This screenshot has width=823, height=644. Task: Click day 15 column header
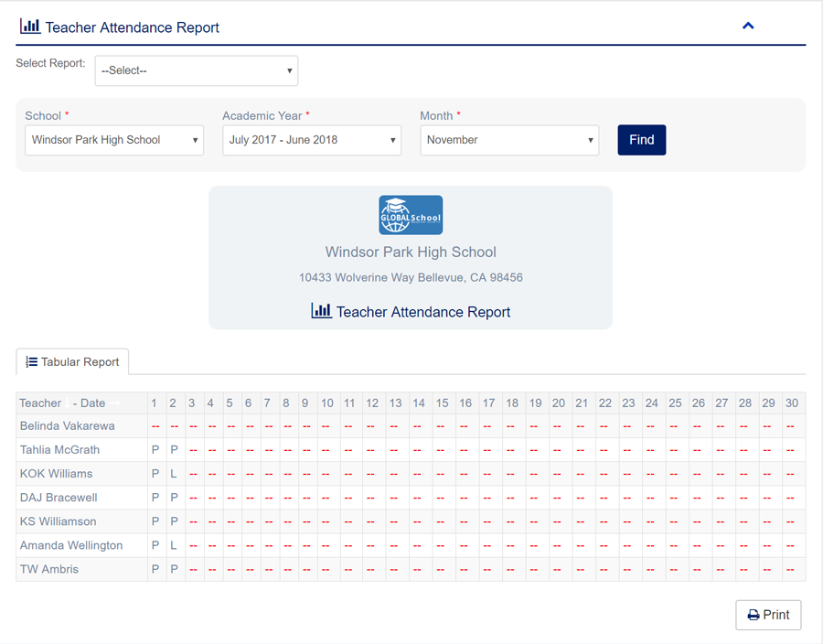(x=443, y=403)
